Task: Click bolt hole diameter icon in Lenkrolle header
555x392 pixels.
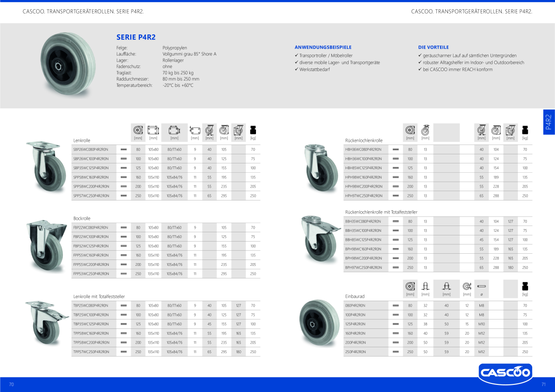Action: coord(195,130)
